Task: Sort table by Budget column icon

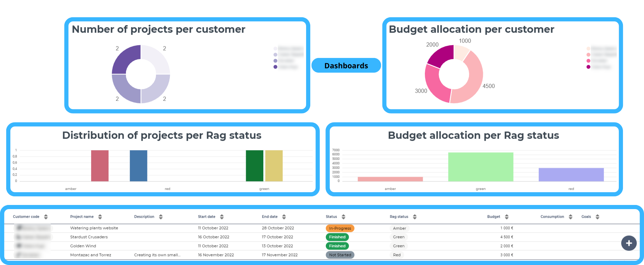Action: pyautogui.click(x=507, y=217)
